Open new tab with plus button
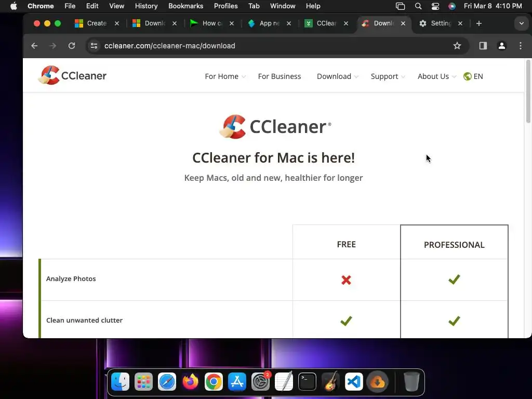Screen dimensions: 532x399 click(478, 23)
